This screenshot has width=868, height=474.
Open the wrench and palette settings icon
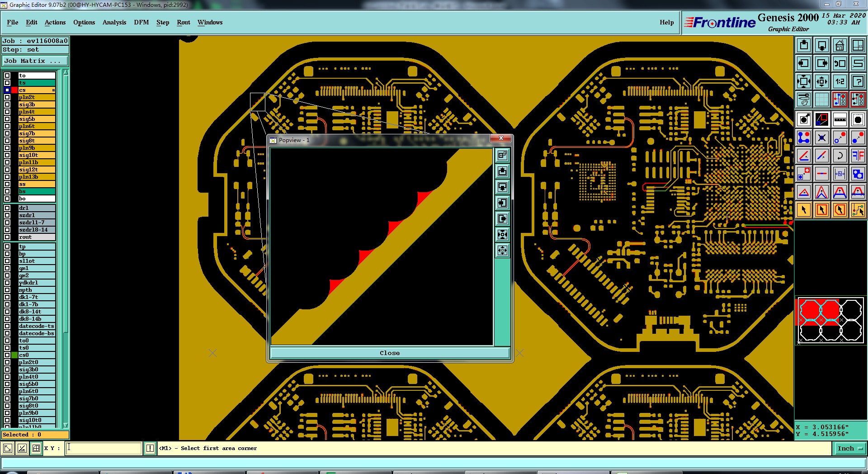tap(804, 99)
